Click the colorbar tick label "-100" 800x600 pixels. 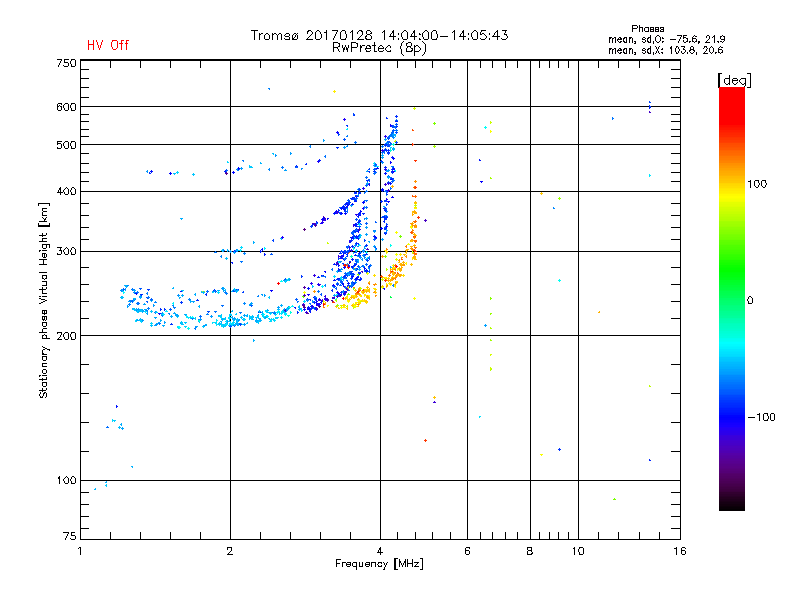(x=761, y=417)
